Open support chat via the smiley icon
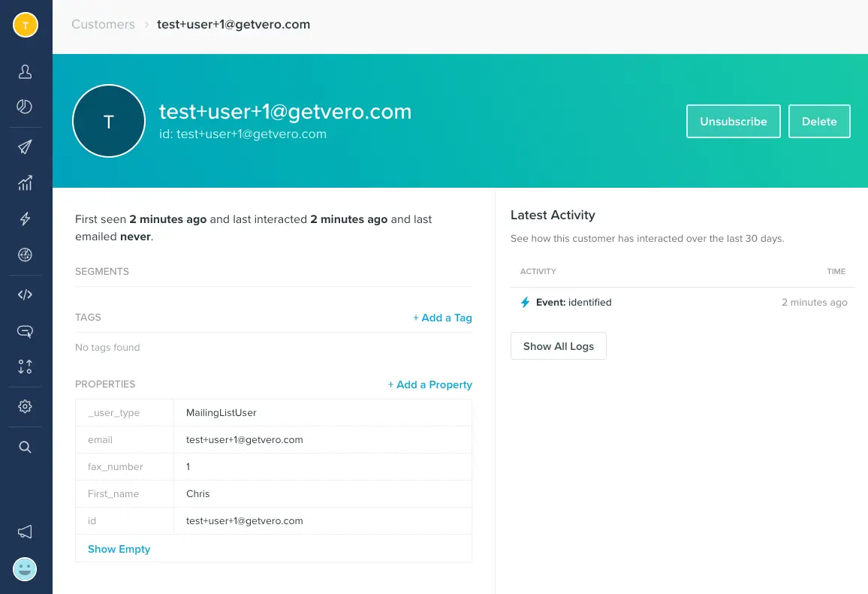868x594 pixels. pos(25,569)
